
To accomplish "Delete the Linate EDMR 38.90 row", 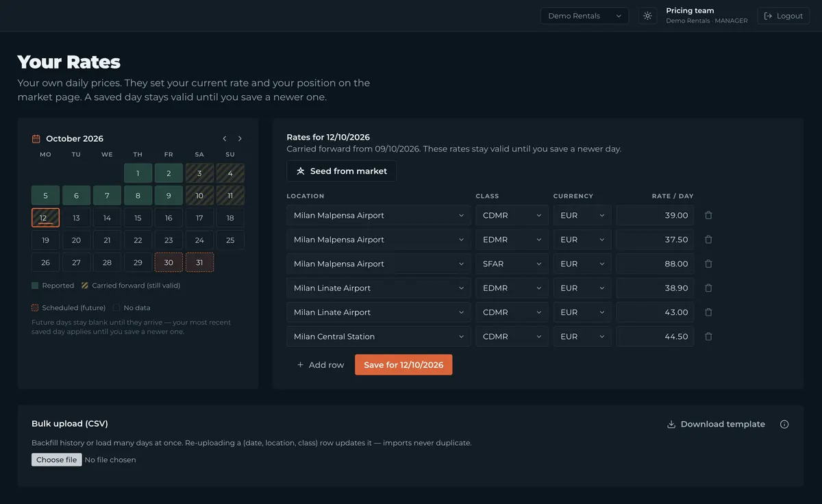I will (x=708, y=288).
